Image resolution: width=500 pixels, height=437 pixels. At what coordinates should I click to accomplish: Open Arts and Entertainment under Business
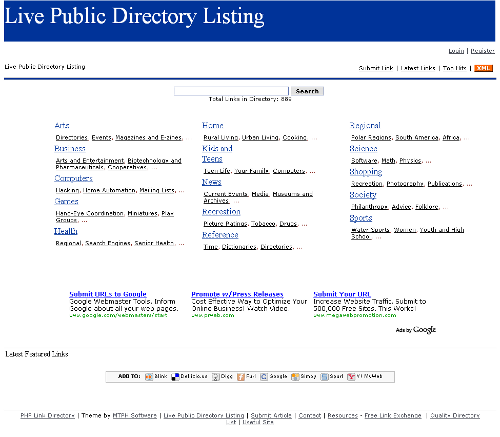click(x=90, y=160)
